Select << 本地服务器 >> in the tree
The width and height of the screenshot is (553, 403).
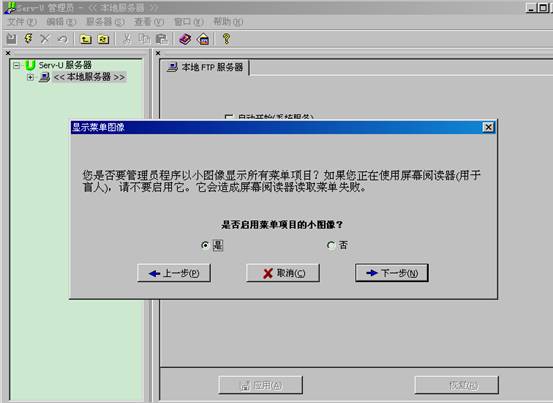[89, 77]
